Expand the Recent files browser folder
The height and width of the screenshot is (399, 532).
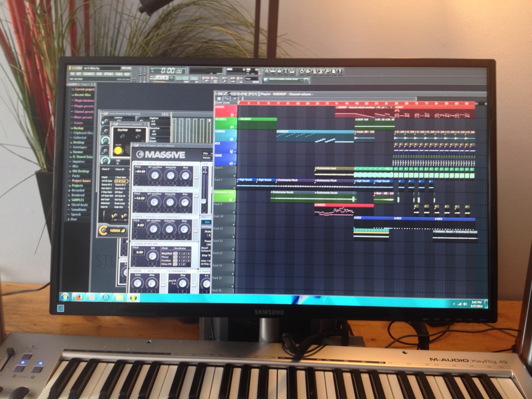(82, 95)
